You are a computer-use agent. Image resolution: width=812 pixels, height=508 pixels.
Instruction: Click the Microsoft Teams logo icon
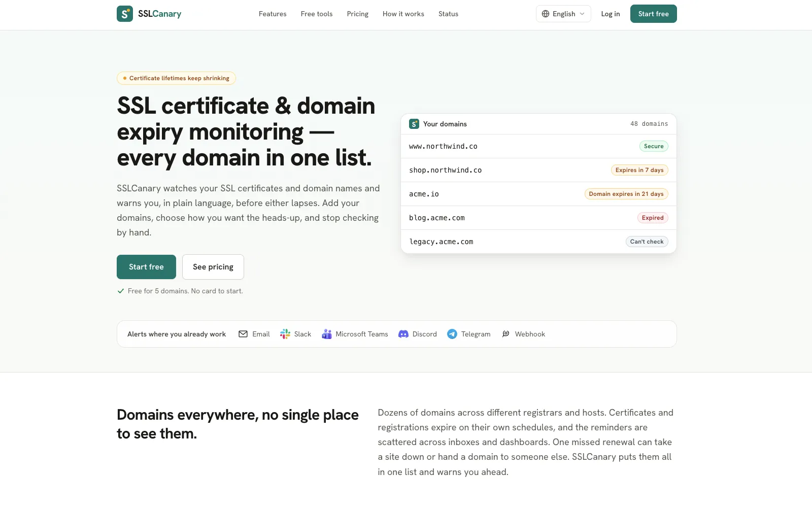pyautogui.click(x=327, y=334)
